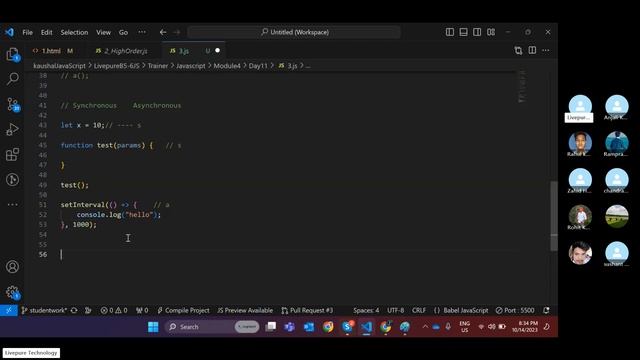Open the Explorer view in activity bar

[12, 55]
